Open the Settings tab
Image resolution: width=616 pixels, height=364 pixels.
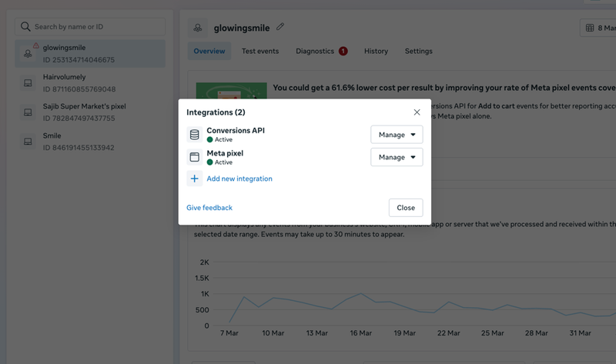click(x=418, y=51)
